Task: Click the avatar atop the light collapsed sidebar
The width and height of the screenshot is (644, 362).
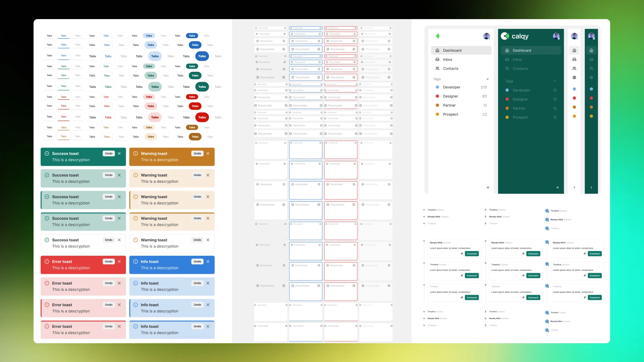Action: click(574, 36)
